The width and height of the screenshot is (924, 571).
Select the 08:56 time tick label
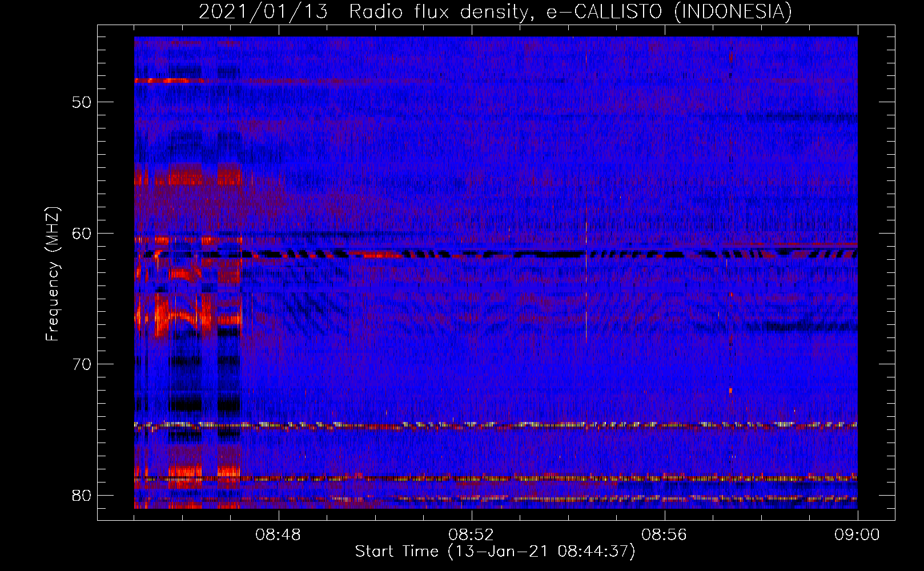point(664,535)
